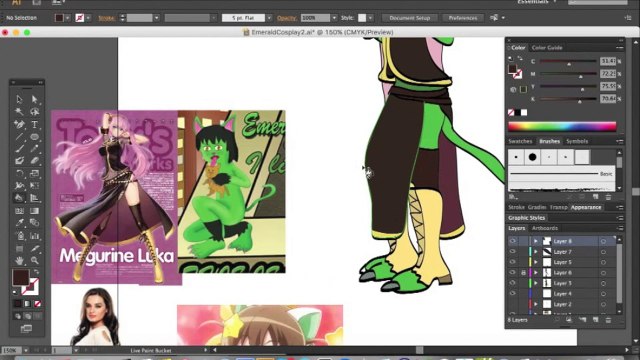
Task: Open the Style dropdown arrow
Action: 370,18
